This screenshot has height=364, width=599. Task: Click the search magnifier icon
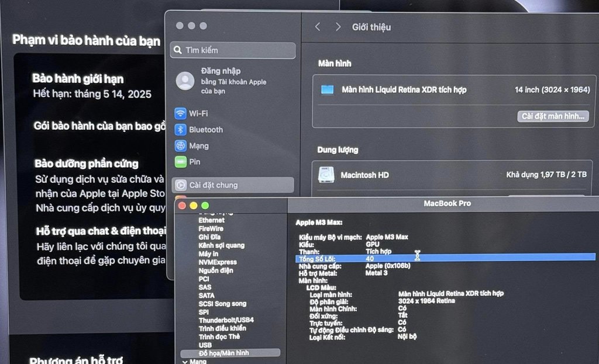(x=178, y=50)
